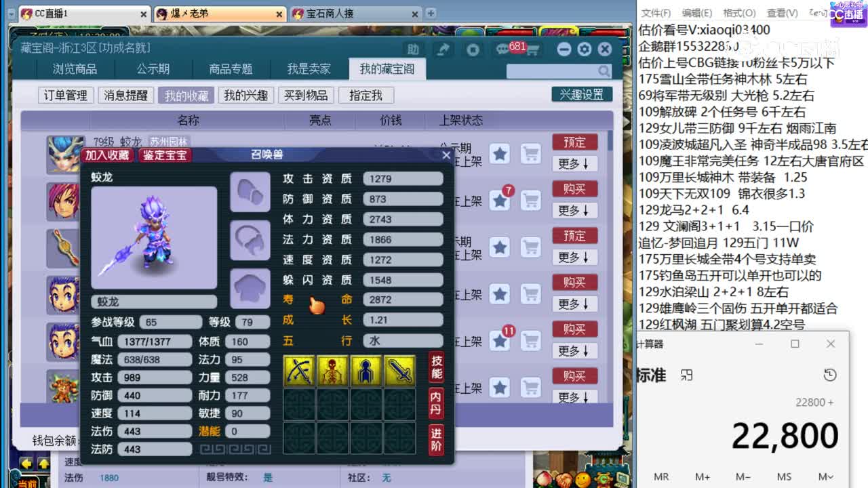This screenshot has width=868, height=488.
Task: Click the 鉴定宝宝 button
Action: (x=165, y=155)
